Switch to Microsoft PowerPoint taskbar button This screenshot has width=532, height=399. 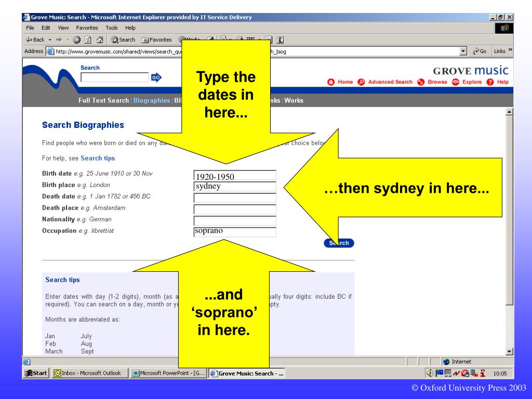click(169, 373)
